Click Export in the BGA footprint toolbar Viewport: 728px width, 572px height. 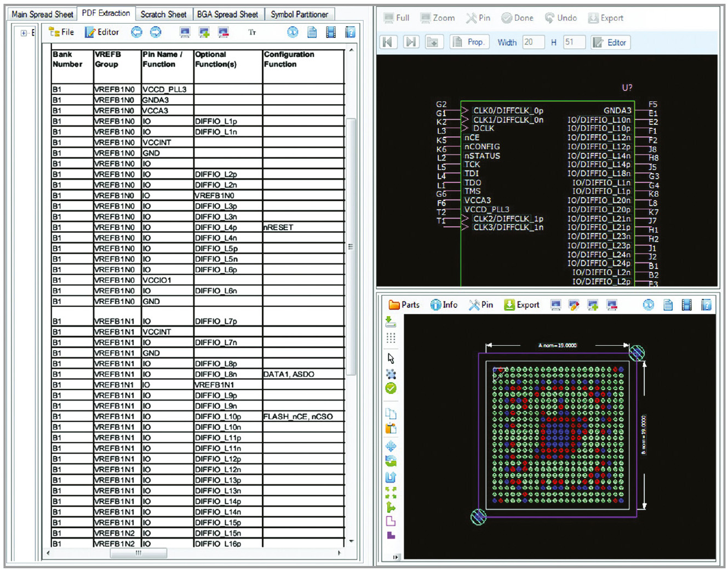point(522,305)
